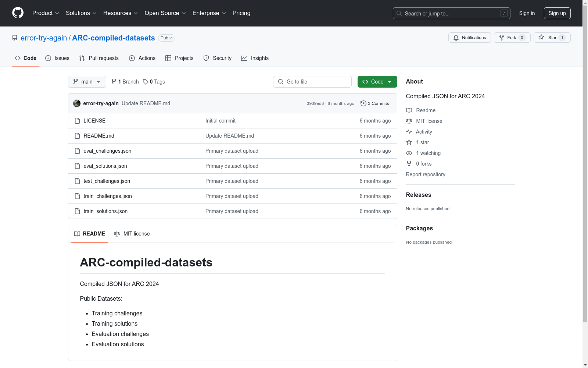The height and width of the screenshot is (368, 588).
Task: Open the Packages heading link
Action: pos(419,229)
